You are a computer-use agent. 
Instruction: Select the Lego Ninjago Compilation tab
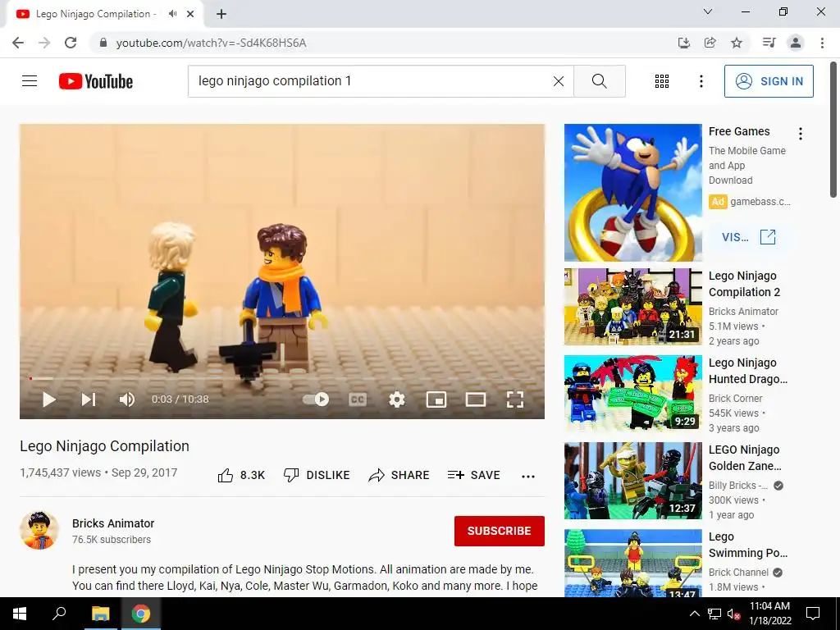[x=105, y=14]
